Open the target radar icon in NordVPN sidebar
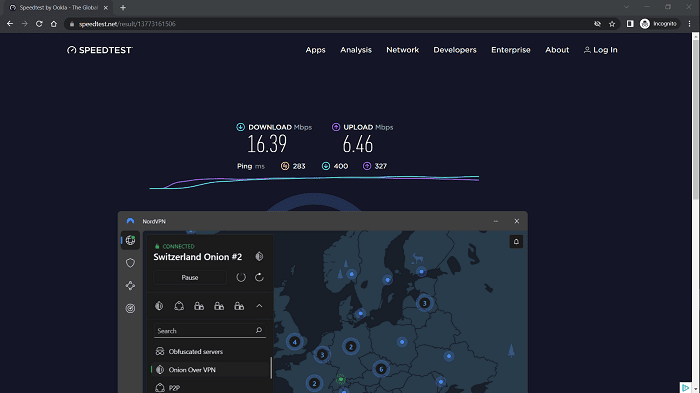This screenshot has height=393, width=700. pos(130,308)
